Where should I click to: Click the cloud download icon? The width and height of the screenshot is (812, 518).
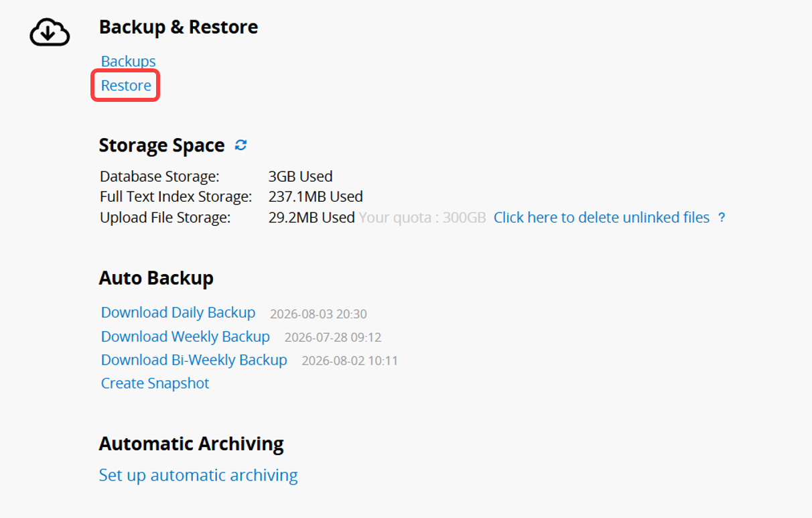coord(50,32)
